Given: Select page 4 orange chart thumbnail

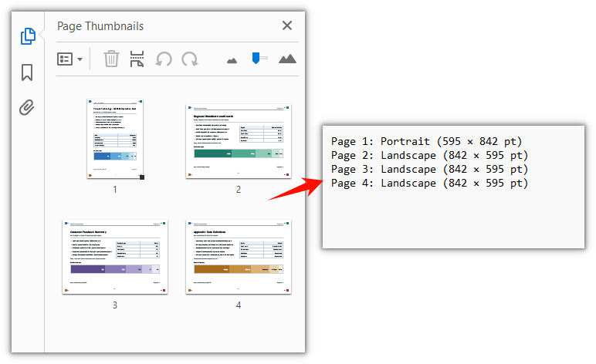Looking at the screenshot, I should pyautogui.click(x=239, y=257).
